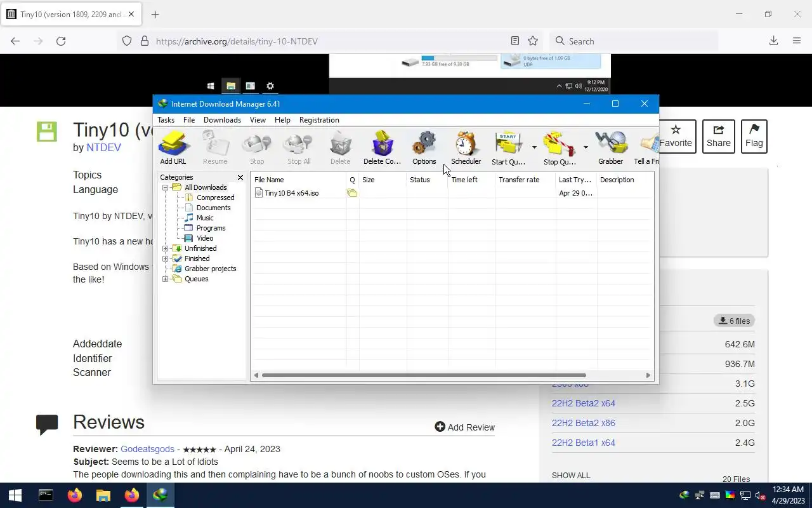Screen dimensions: 812x508
Task: Open Firefox application hamburger menu
Action: click(x=797, y=41)
